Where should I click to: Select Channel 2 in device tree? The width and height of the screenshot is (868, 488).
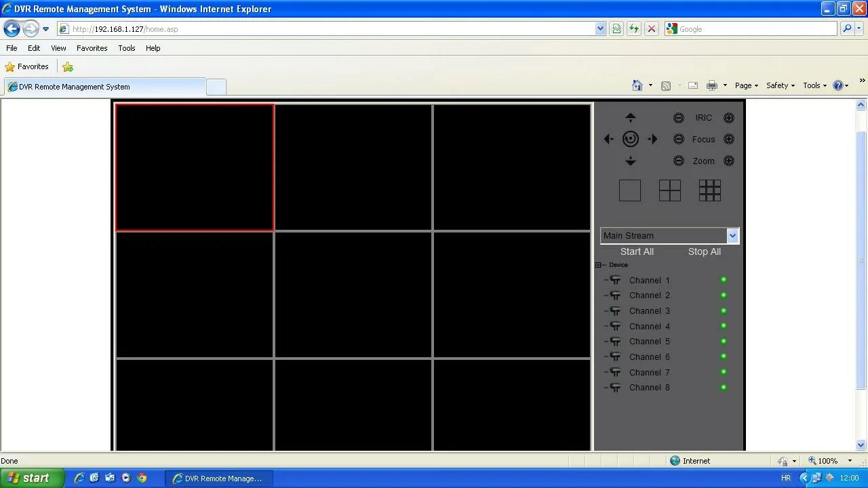(x=649, y=296)
